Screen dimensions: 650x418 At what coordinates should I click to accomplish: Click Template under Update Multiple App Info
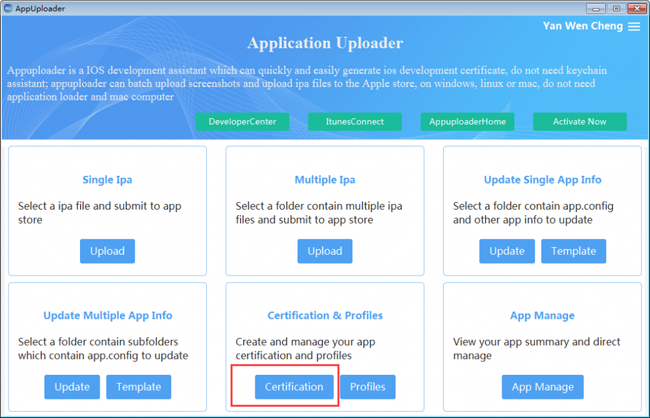(x=138, y=387)
